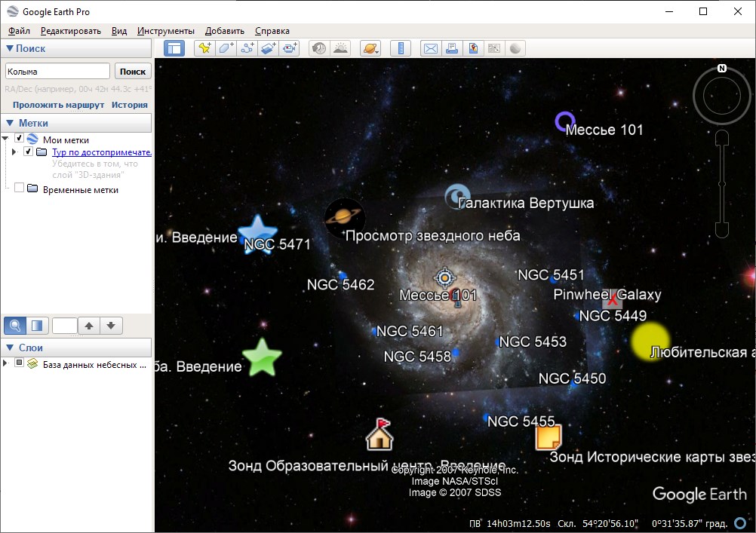Record a tour with camera icon

point(289,48)
